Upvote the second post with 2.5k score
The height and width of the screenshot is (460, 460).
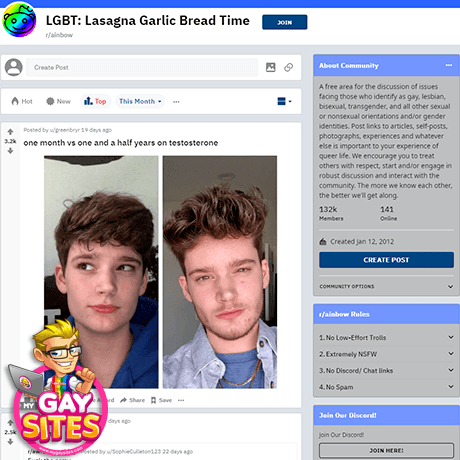[10, 423]
